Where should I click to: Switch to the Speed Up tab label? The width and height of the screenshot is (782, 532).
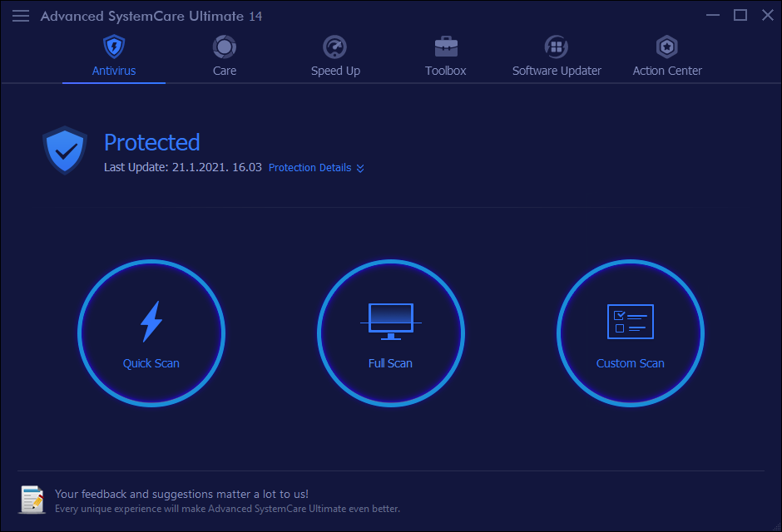335,71
